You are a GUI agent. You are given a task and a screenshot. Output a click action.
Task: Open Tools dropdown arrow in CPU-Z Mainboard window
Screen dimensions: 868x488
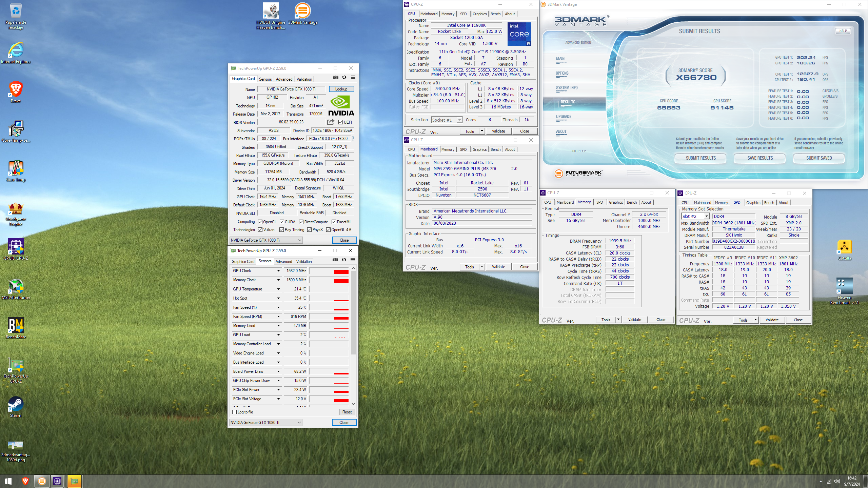point(482,267)
